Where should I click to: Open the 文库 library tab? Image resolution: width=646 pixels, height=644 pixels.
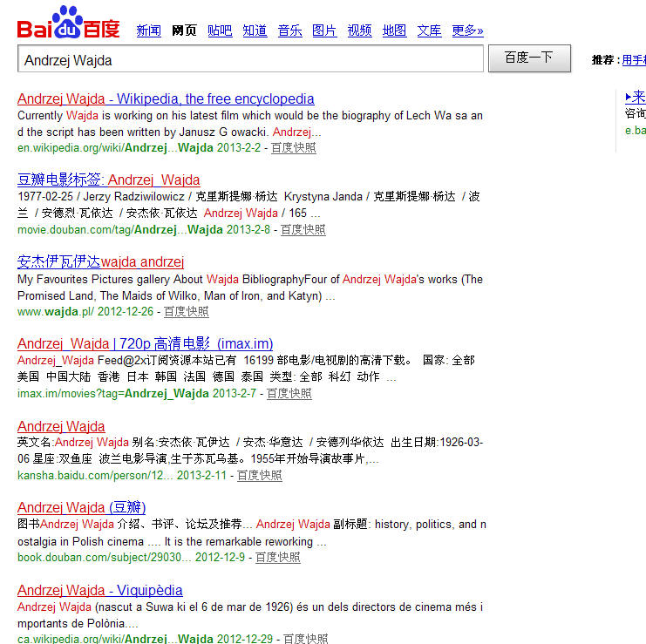[429, 31]
